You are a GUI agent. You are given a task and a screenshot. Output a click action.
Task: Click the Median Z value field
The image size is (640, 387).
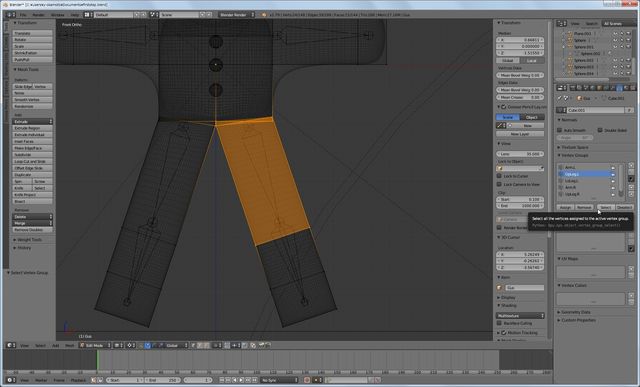[520, 53]
